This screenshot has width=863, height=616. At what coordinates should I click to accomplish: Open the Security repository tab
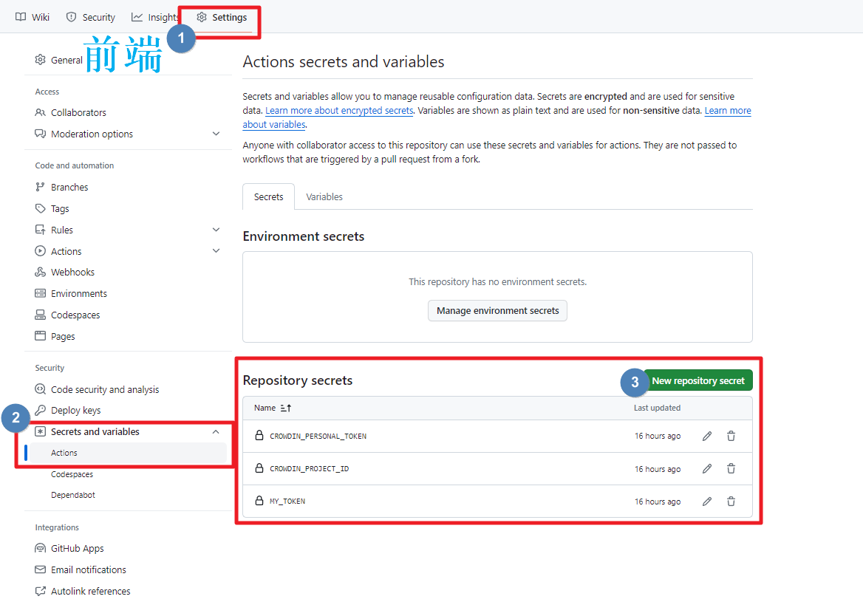91,17
